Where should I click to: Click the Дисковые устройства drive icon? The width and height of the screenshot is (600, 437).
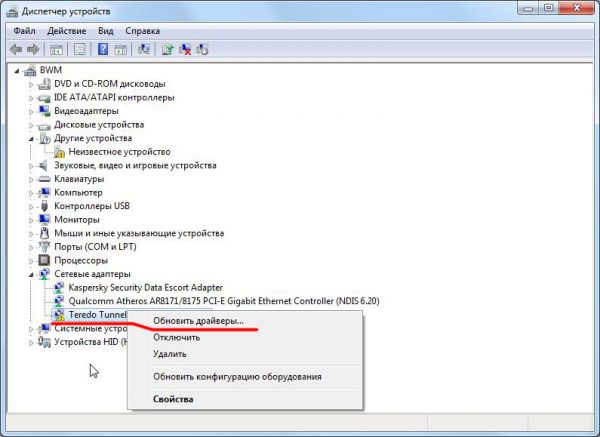click(x=44, y=125)
